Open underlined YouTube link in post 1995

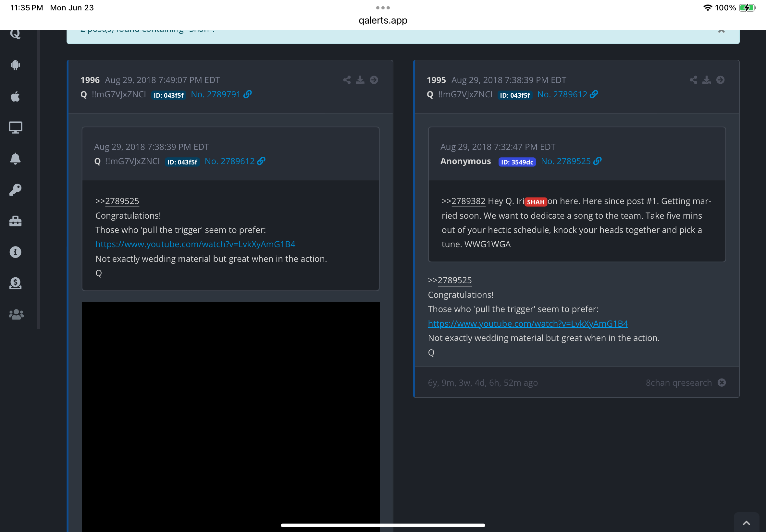coord(528,324)
